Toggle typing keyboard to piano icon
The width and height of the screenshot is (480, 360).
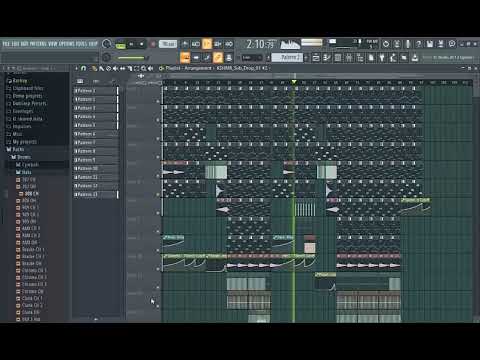(185, 58)
